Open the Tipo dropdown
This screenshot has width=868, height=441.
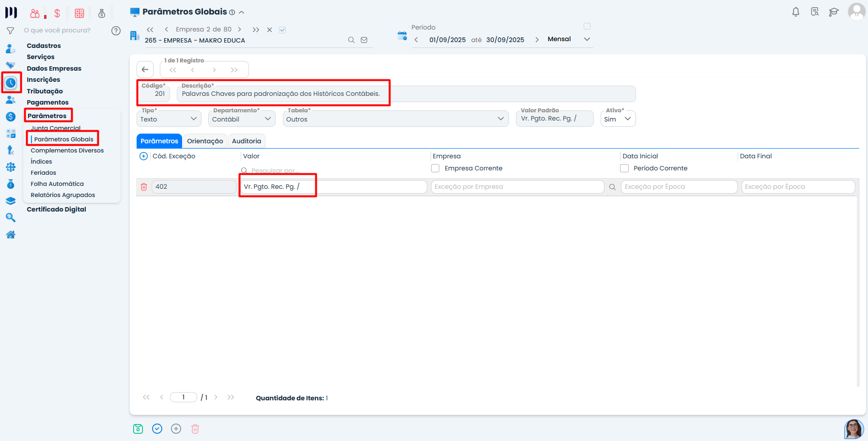[169, 119]
